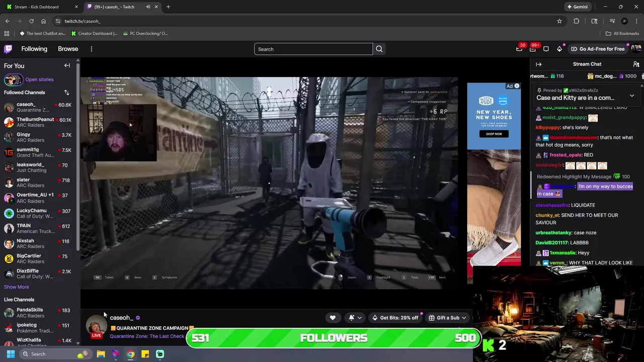
Task: Open Creator Dashboard bookmark
Action: coord(94,33)
